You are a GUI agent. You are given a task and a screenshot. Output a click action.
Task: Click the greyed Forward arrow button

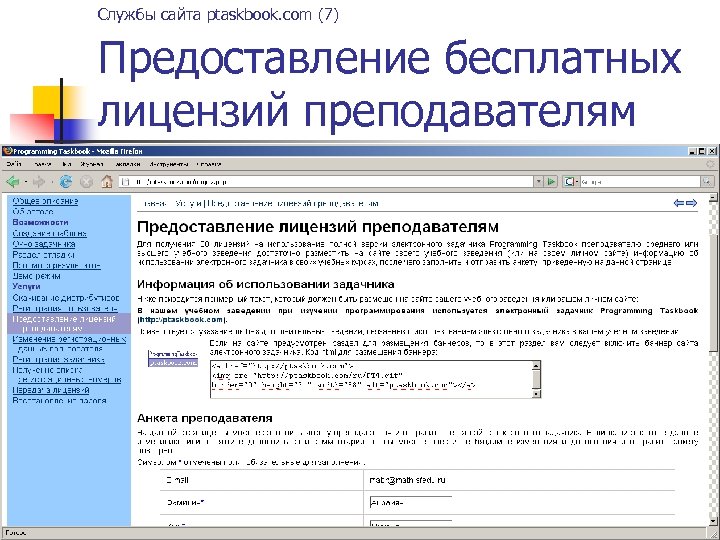pyautogui.click(x=39, y=182)
